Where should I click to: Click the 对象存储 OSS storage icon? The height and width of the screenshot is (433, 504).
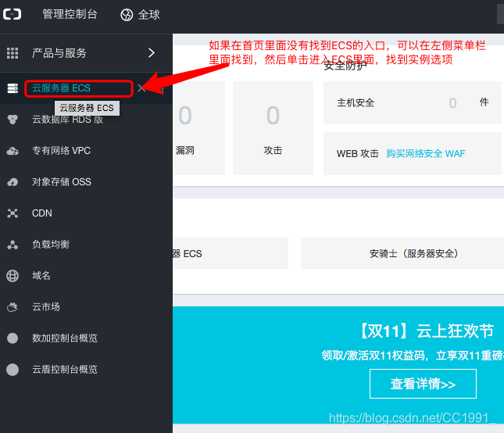coord(13,182)
